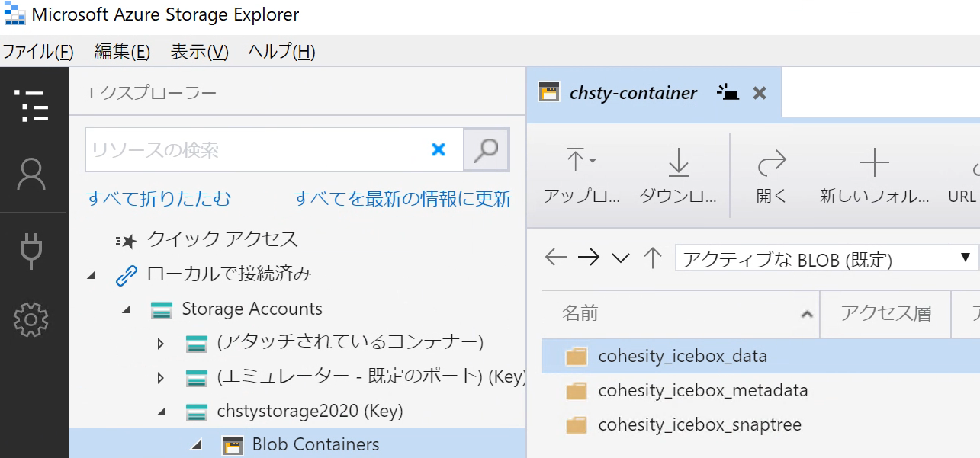Open the Explorer view in the activity bar

point(32,107)
